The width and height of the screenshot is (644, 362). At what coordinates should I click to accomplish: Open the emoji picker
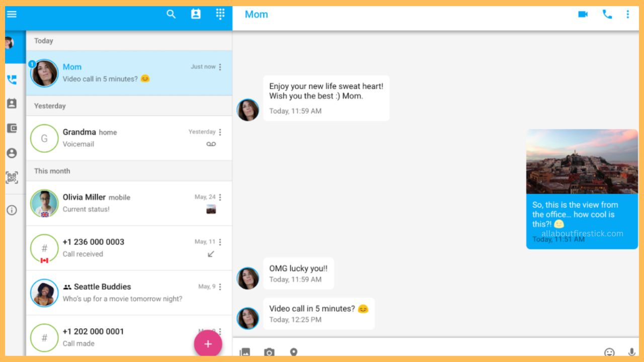[609, 352]
